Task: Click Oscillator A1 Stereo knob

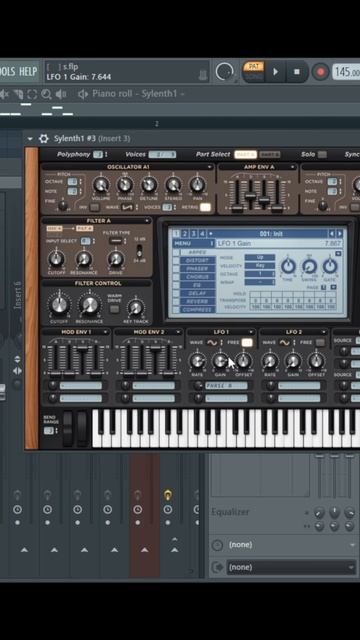Action: [x=173, y=185]
